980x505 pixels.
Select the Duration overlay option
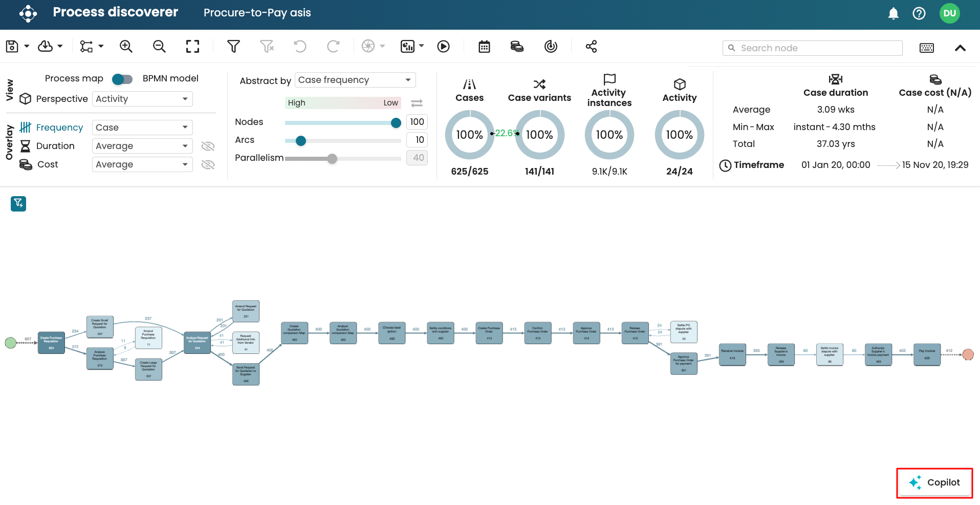tap(55, 146)
